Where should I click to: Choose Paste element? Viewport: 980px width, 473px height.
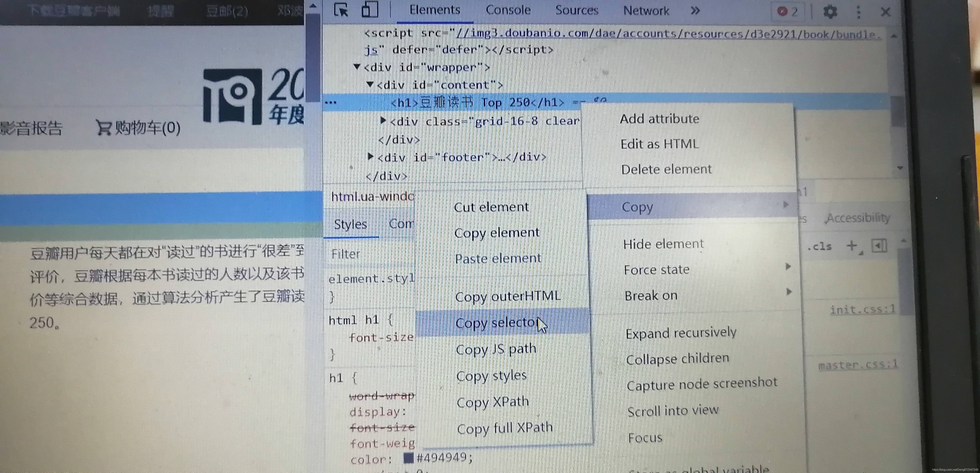[498, 259]
